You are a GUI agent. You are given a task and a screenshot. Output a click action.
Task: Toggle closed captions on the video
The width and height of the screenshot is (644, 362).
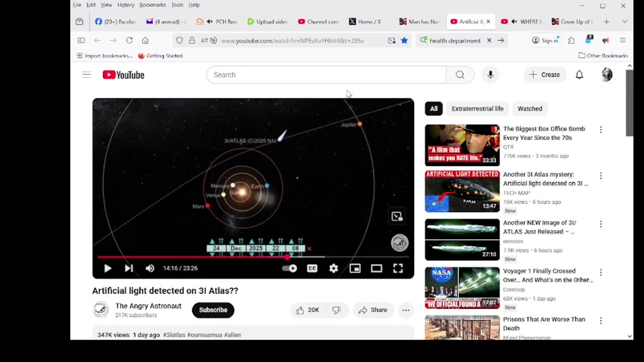point(312,268)
